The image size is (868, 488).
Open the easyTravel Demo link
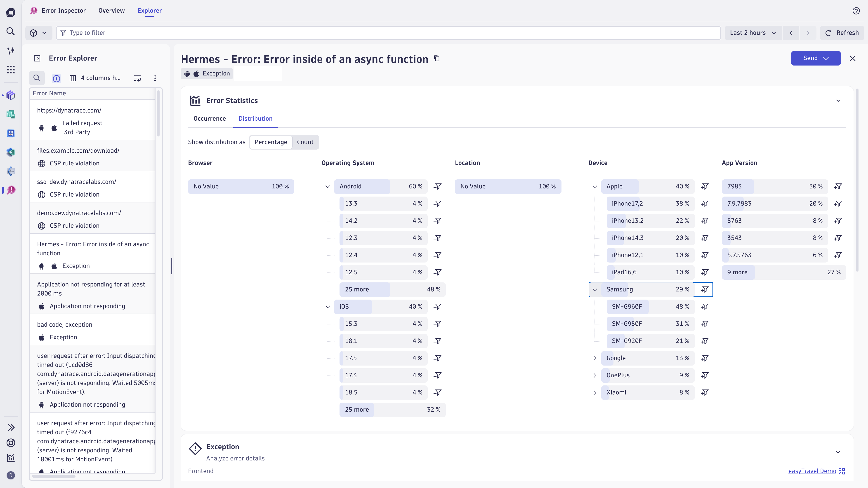812,471
